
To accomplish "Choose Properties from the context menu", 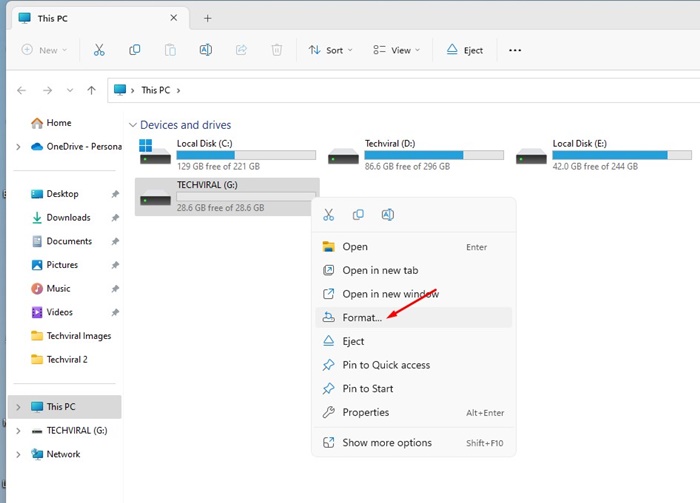I will pos(365,412).
